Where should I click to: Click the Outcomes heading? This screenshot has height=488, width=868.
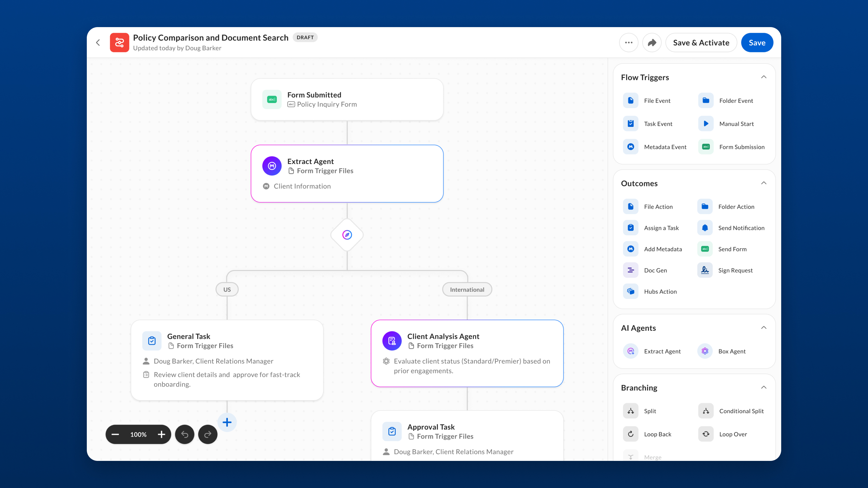pyautogui.click(x=639, y=183)
